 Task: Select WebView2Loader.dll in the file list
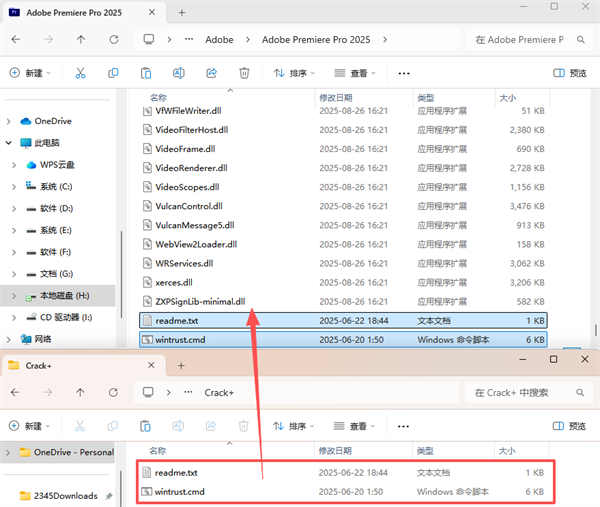point(343,244)
